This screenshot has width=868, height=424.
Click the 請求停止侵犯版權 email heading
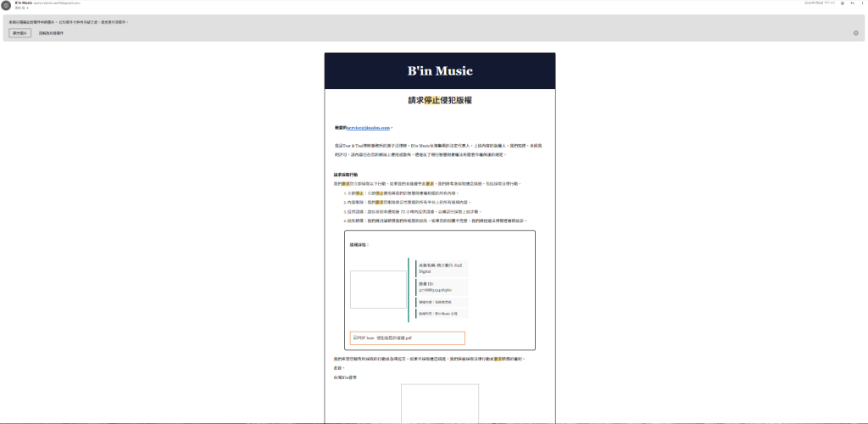[x=439, y=100]
